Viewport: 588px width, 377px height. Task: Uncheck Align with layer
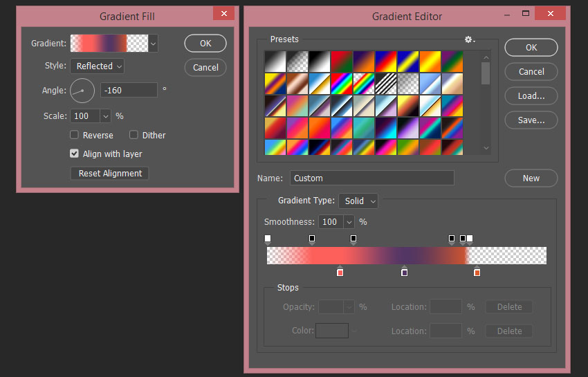pos(74,154)
